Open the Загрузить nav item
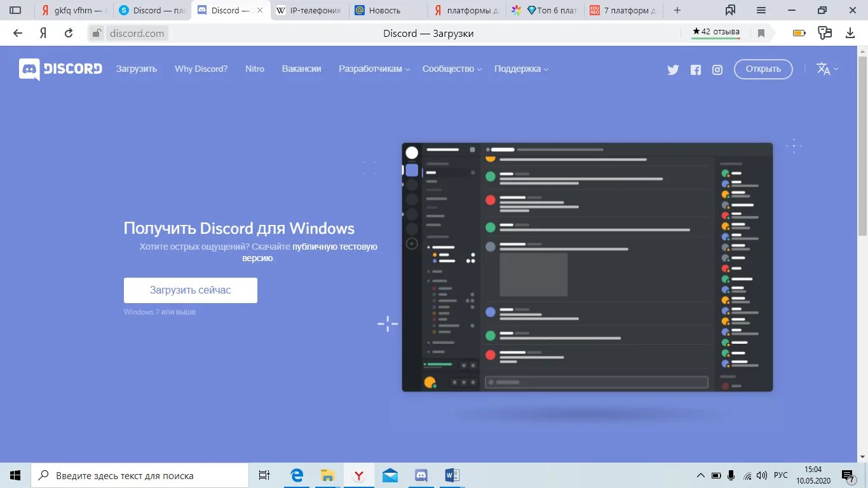868x488 pixels. (137, 69)
